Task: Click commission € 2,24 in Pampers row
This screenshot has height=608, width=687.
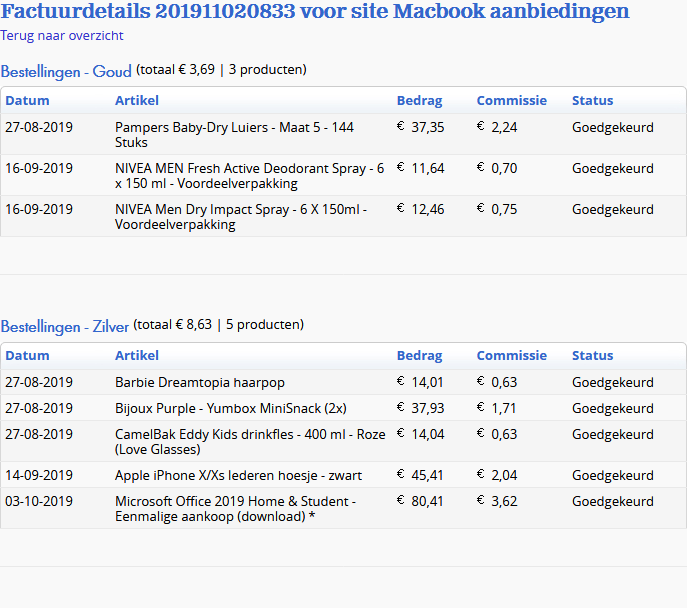Action: [497, 127]
